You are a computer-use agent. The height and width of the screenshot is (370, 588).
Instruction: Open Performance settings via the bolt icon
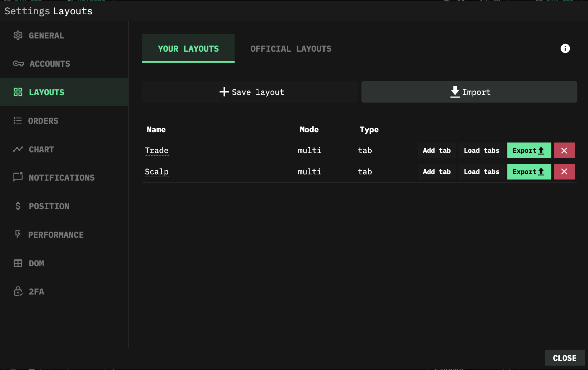pyautogui.click(x=18, y=234)
